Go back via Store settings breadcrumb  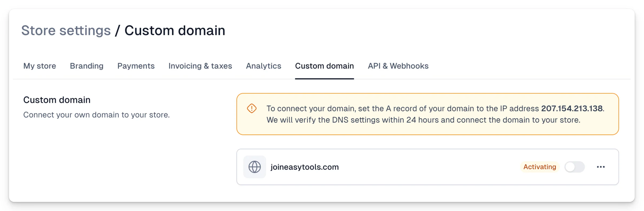click(66, 30)
